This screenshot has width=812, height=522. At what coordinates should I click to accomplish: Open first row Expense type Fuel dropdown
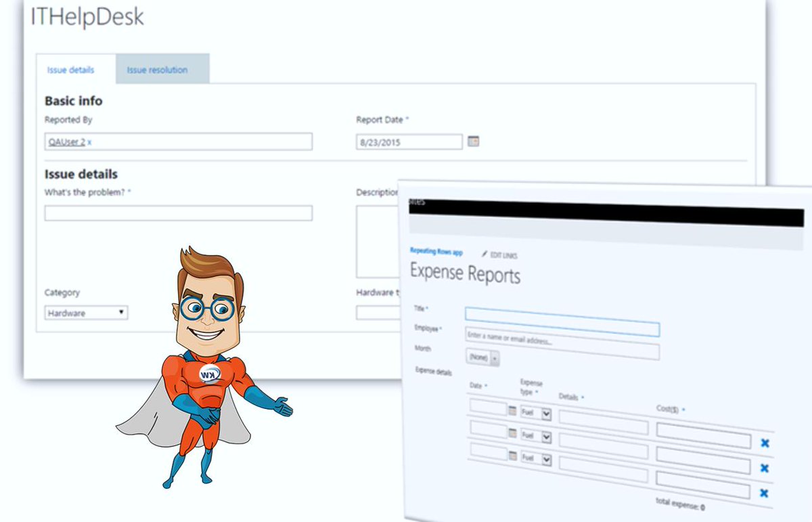tap(536, 414)
